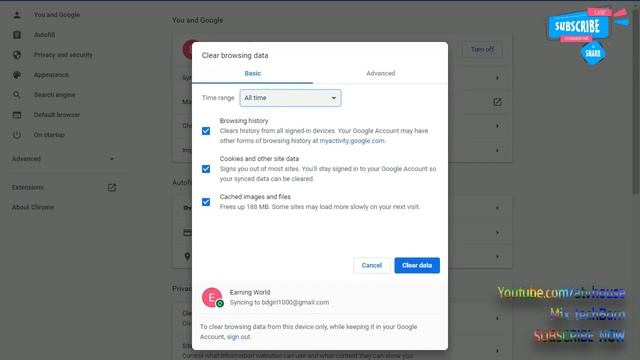Click the Clear browsing data dialog title

[235, 56]
